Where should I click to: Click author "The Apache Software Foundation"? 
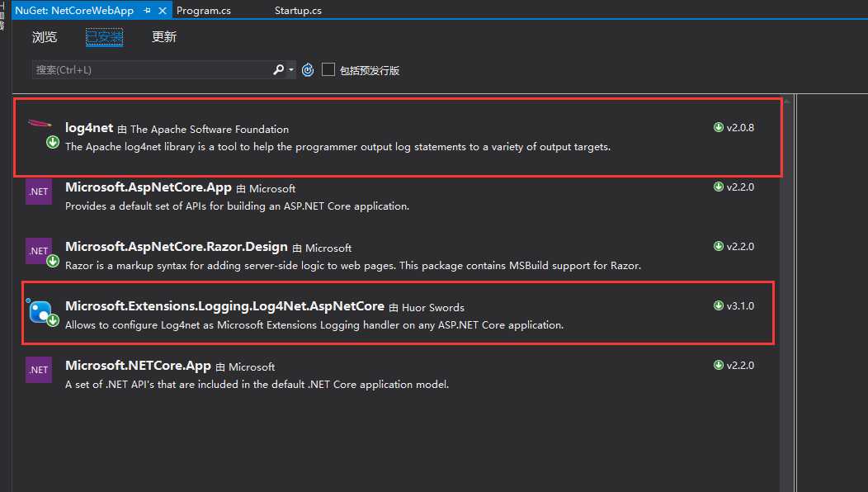coord(210,129)
